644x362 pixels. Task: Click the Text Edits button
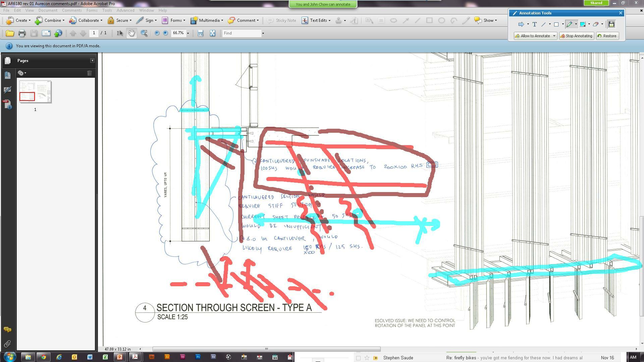tap(316, 20)
